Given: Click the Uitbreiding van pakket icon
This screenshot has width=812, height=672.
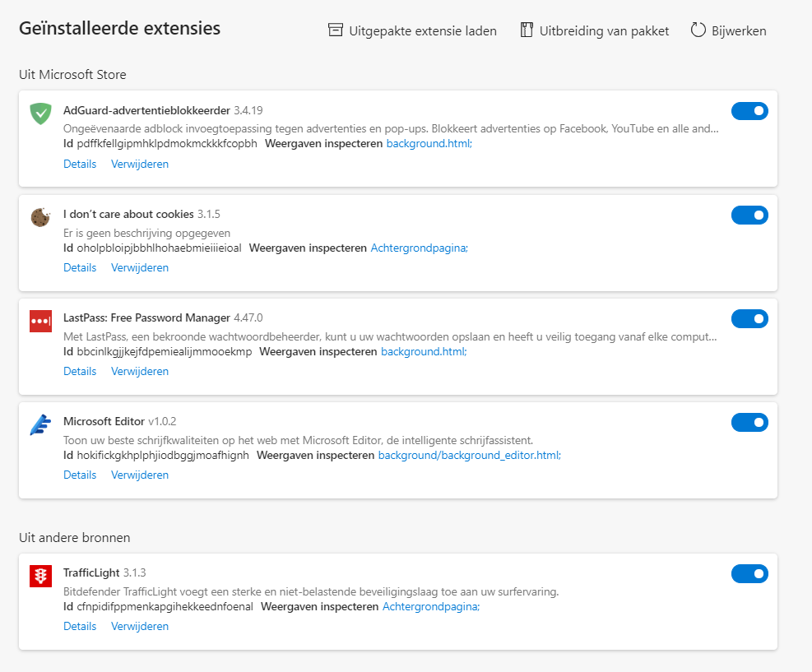Looking at the screenshot, I should pyautogui.click(x=527, y=30).
